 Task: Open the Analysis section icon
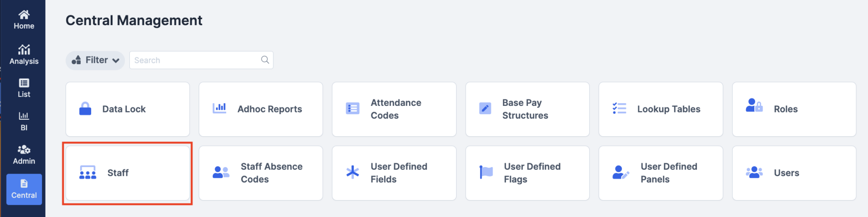24,49
